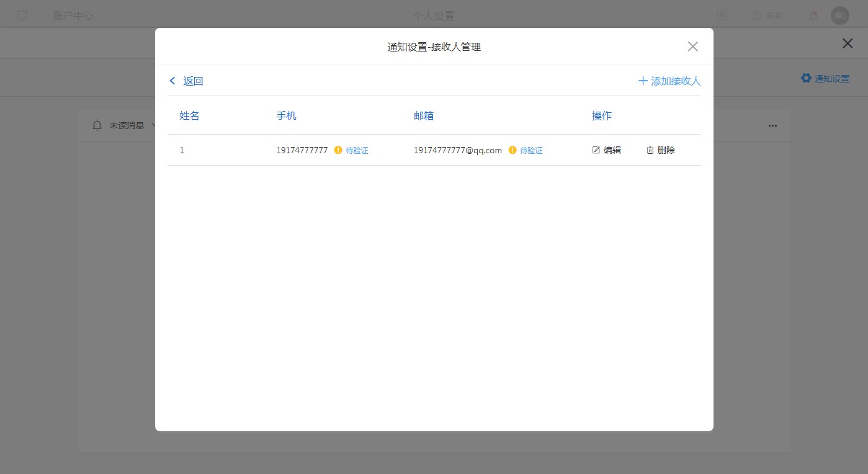868x474 pixels.
Task: Click the edit pencil icon for recipient 1
Action: [596, 150]
